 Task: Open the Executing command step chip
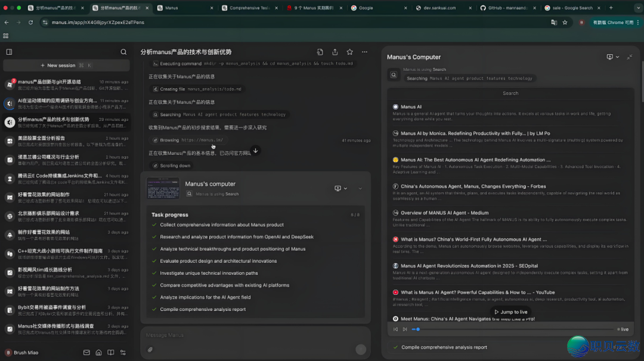tap(253, 64)
